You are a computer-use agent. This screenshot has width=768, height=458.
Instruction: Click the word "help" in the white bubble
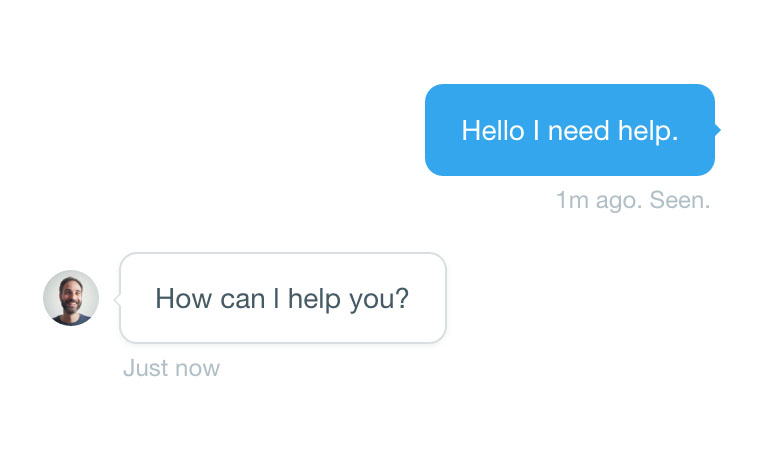314,299
